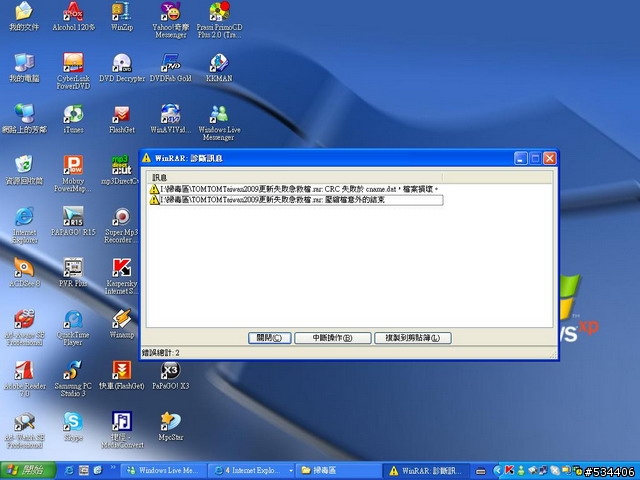Open the Skype desktop shortcut
This screenshot has width=640, height=480.
73,427
